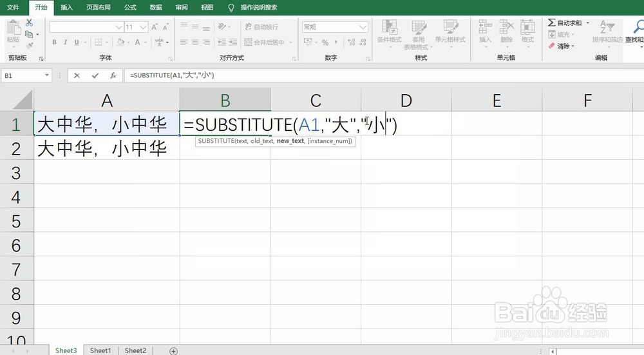Switch to Page Layout (页面布局) tab
This screenshot has height=355, width=644.
[x=99, y=7]
